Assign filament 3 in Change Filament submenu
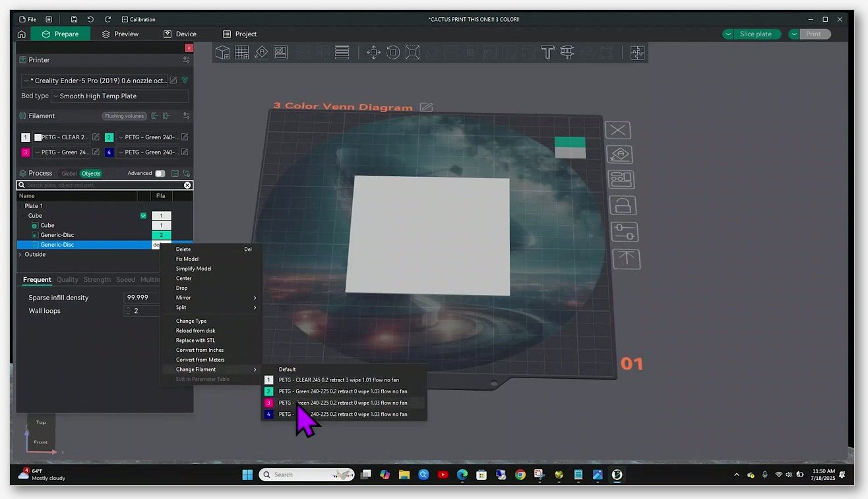 click(344, 403)
